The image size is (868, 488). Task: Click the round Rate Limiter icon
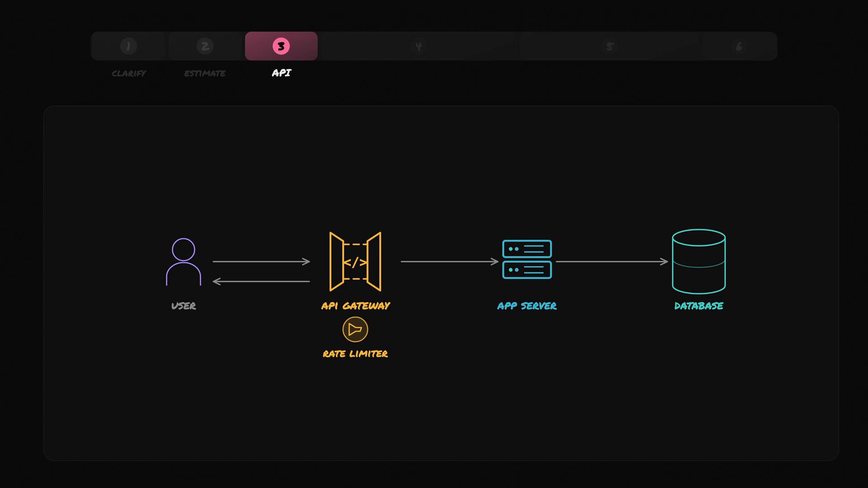[x=355, y=329]
